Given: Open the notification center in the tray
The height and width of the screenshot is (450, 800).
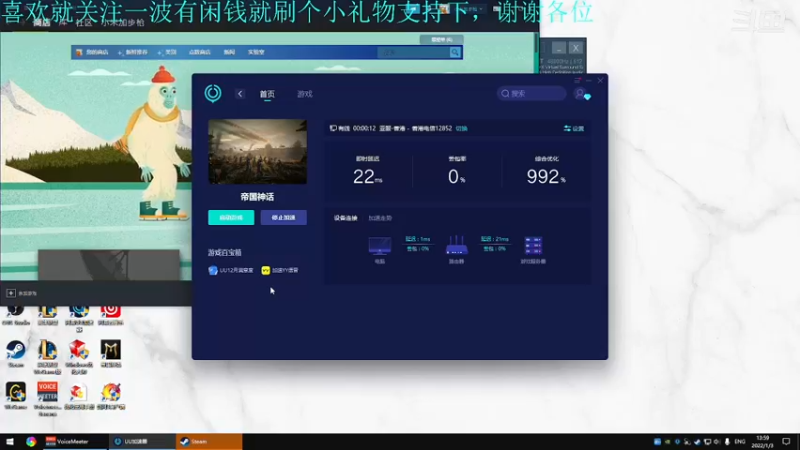Looking at the screenshot, I should [x=786, y=441].
